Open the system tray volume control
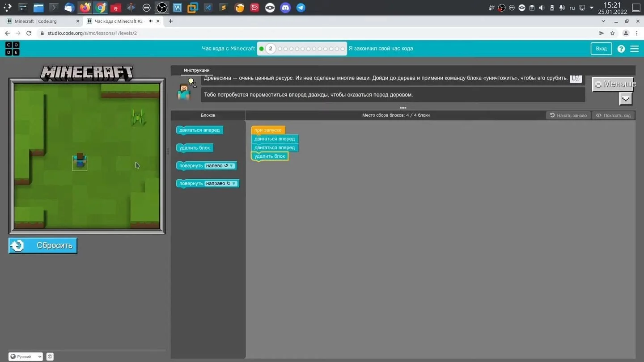The width and height of the screenshot is (644, 362). pyautogui.click(x=542, y=8)
